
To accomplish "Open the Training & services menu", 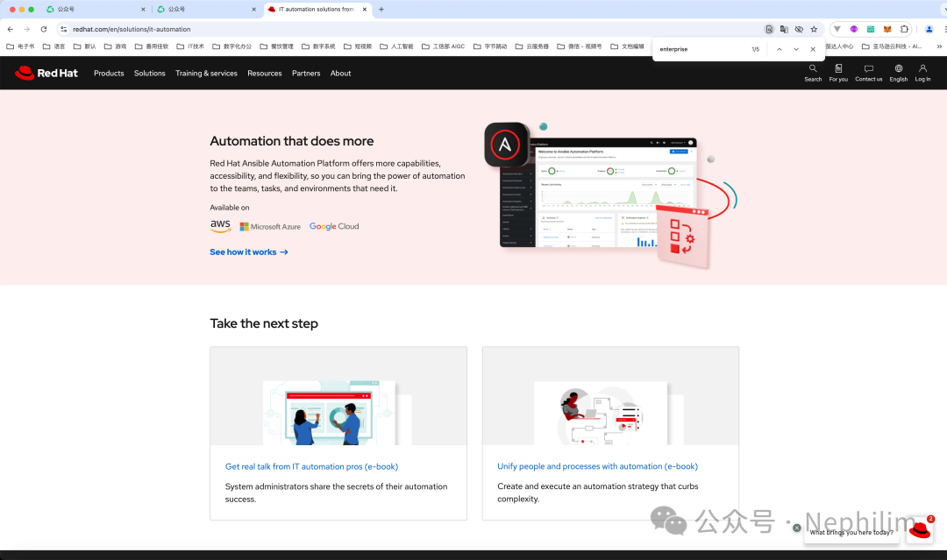I will [207, 73].
